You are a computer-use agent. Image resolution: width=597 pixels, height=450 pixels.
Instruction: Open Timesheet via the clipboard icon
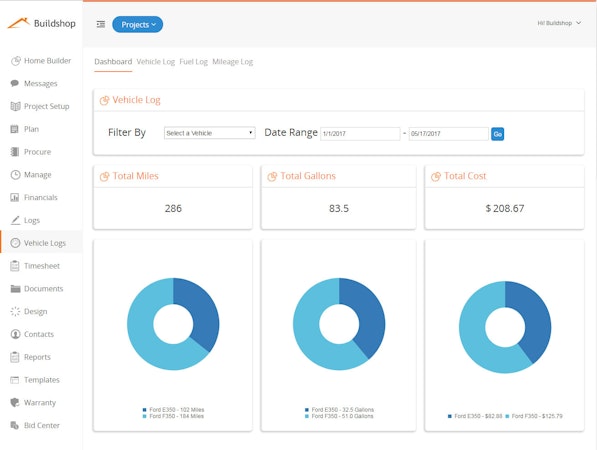[x=15, y=266]
